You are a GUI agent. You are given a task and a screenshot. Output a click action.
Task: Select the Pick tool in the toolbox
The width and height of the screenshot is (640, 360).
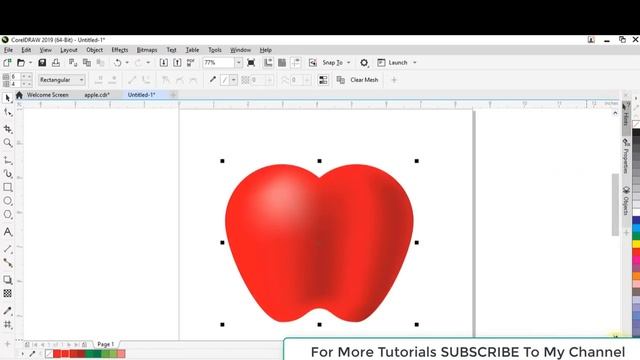tap(7, 98)
